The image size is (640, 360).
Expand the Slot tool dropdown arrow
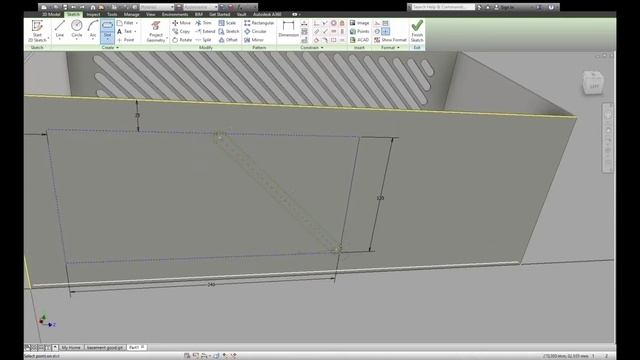pyautogui.click(x=107, y=40)
